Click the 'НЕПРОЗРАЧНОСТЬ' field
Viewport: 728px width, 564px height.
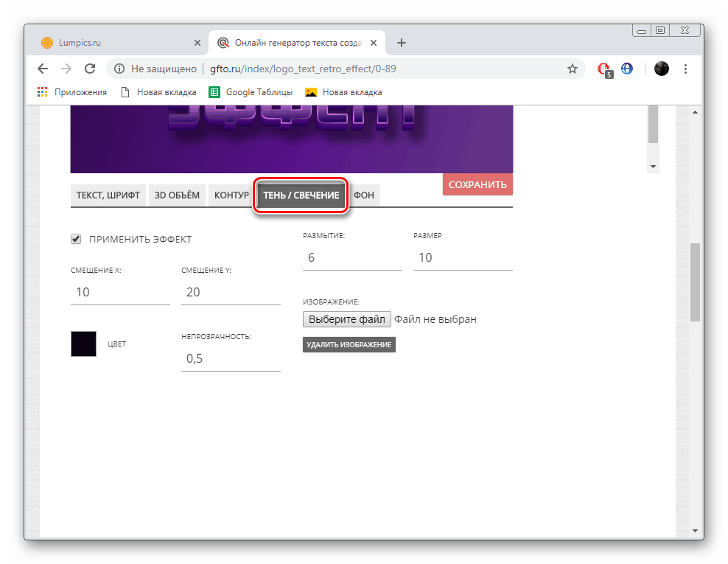[x=231, y=358]
